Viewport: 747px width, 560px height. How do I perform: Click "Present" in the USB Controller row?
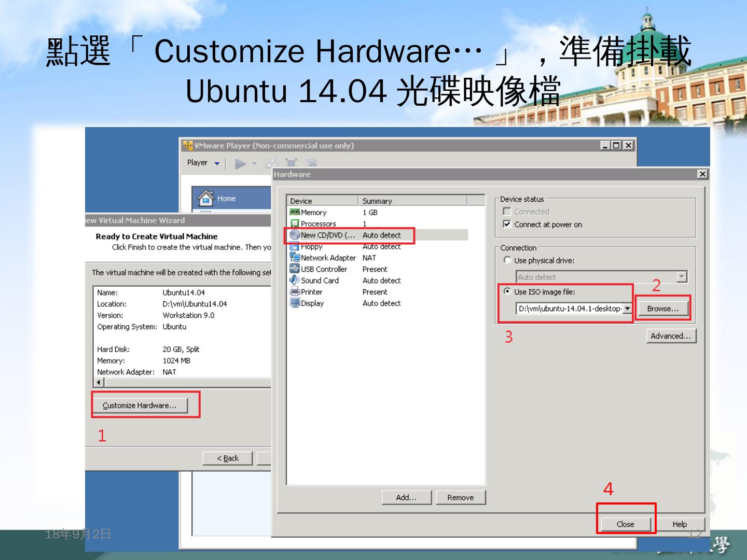(375, 269)
